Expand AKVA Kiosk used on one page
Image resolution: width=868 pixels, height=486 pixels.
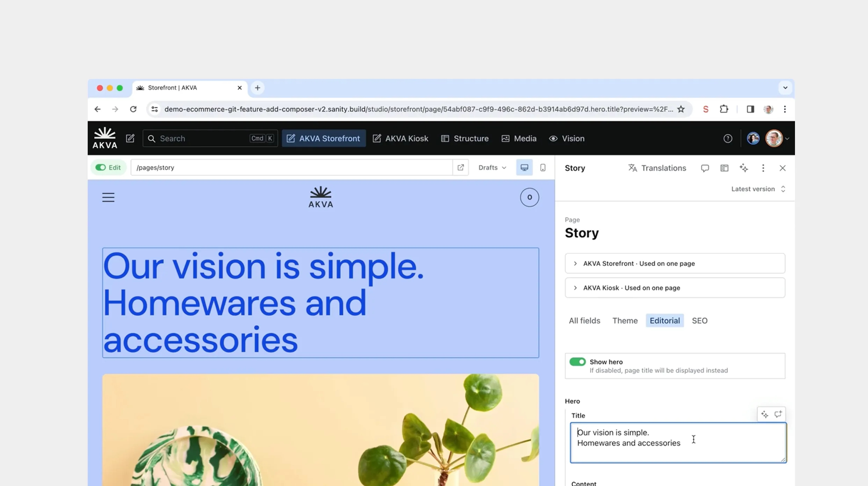(675, 288)
